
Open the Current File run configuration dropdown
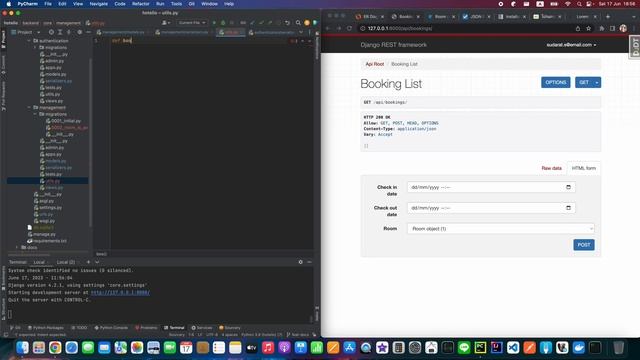[192, 23]
